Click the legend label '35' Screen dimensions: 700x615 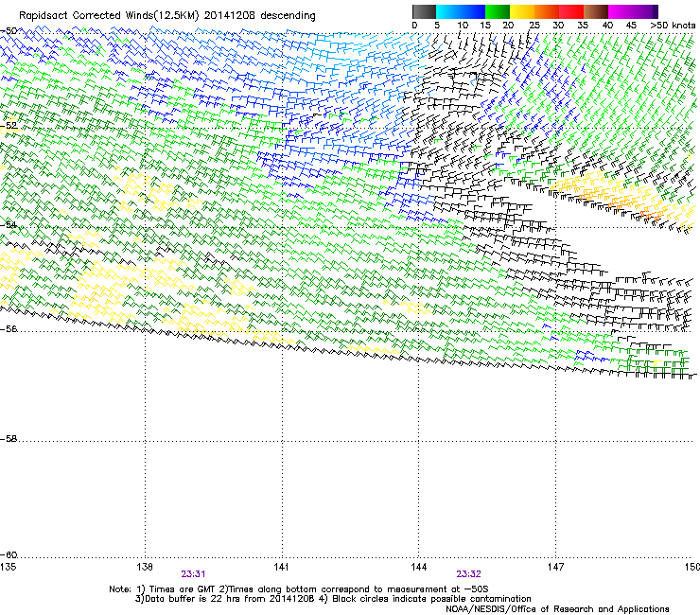click(x=583, y=25)
